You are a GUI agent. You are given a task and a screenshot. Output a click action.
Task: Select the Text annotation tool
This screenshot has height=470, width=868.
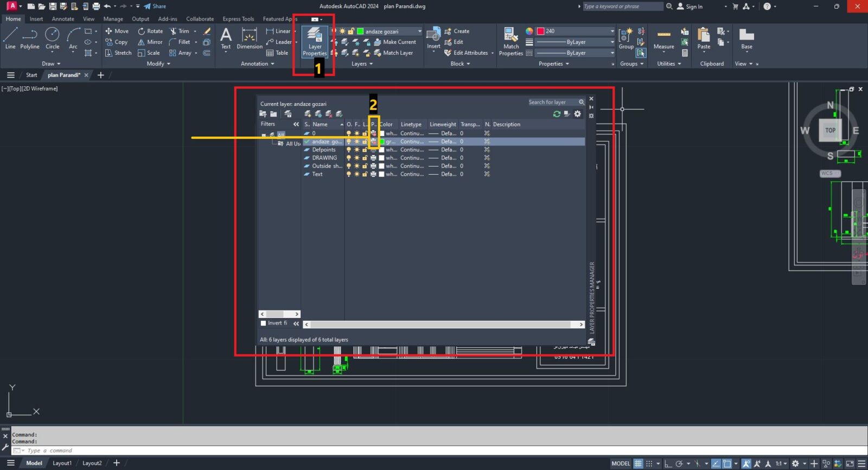point(226,39)
